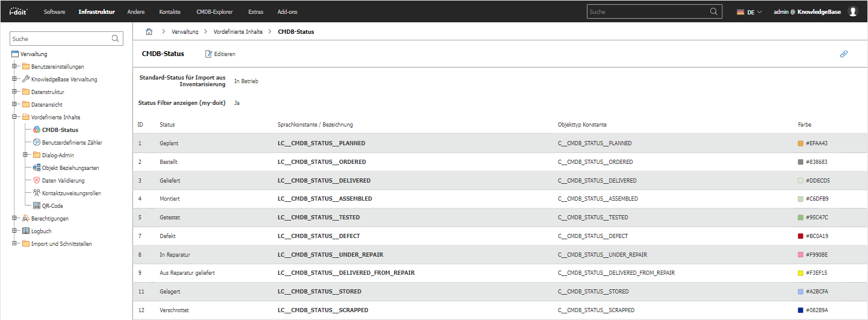Focus the sidebar Suche input field
Screen dimensions: 868x320
click(x=60, y=39)
